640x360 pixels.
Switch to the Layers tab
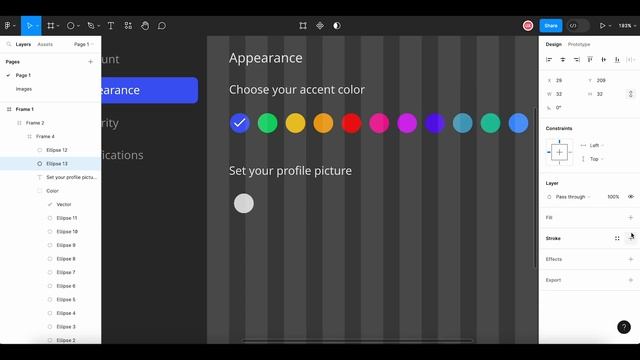pyautogui.click(x=23, y=44)
